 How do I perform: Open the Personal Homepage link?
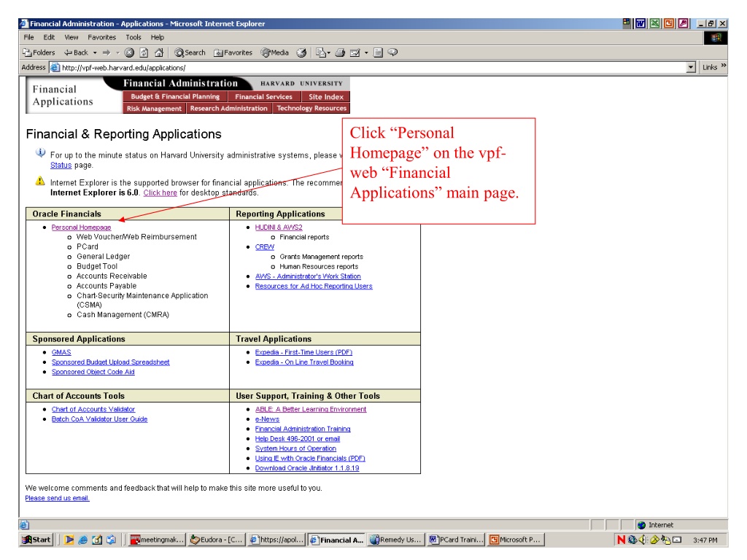point(81,227)
